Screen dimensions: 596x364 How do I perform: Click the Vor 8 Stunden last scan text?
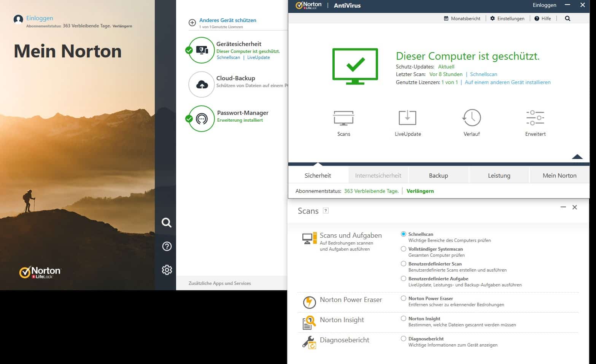446,74
